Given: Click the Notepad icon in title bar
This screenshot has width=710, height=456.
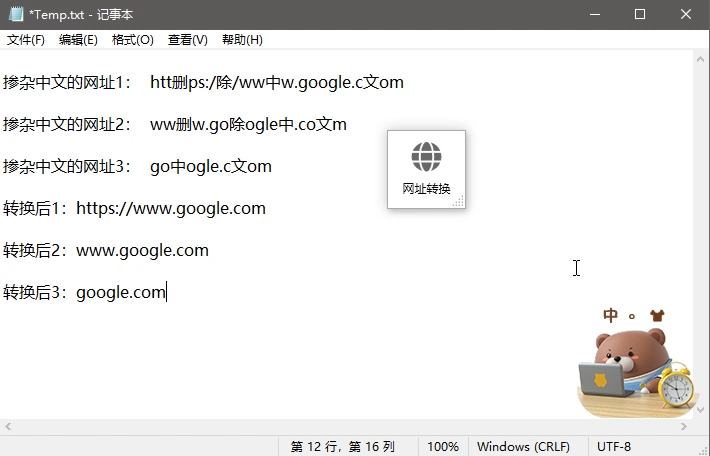Looking at the screenshot, I should [x=16, y=14].
